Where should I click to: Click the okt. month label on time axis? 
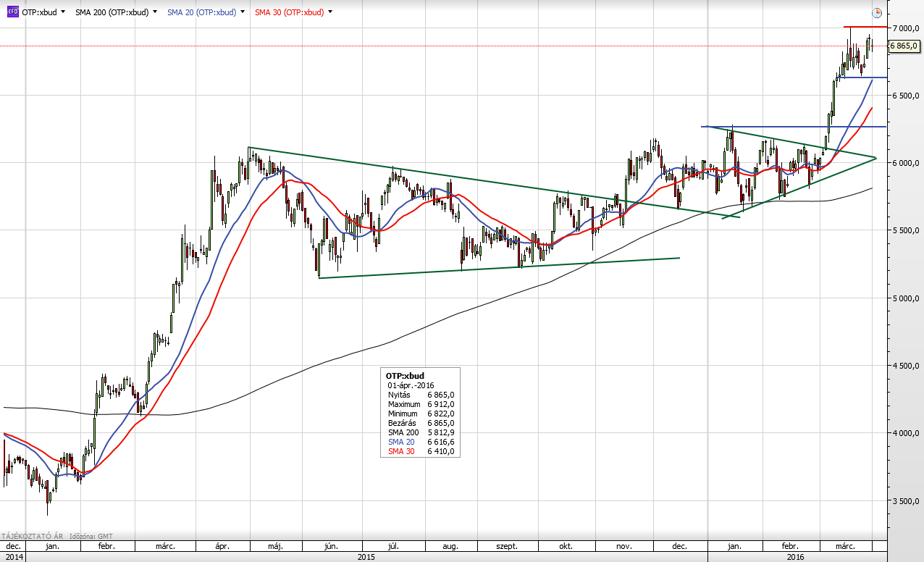(565, 546)
